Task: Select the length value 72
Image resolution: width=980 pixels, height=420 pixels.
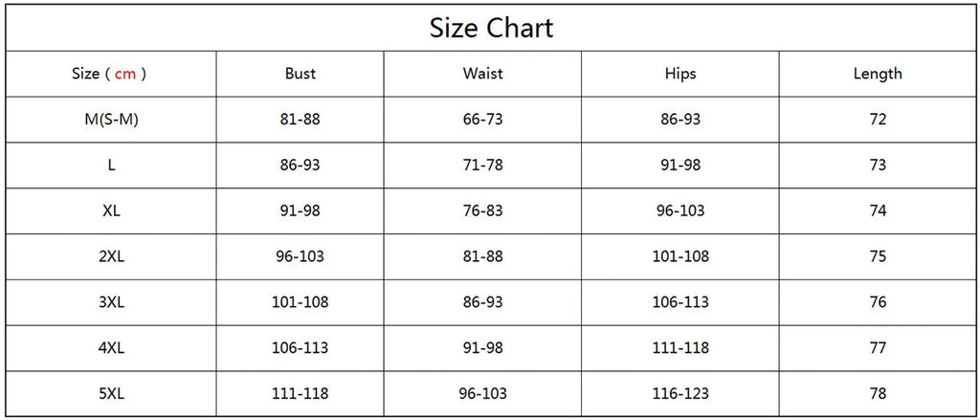Action: point(878,120)
